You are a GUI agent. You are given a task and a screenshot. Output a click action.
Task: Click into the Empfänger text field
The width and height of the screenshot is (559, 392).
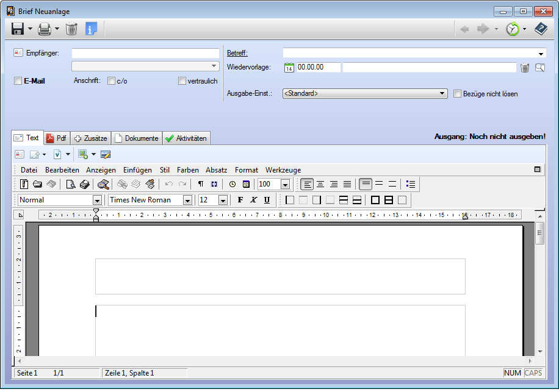(145, 54)
